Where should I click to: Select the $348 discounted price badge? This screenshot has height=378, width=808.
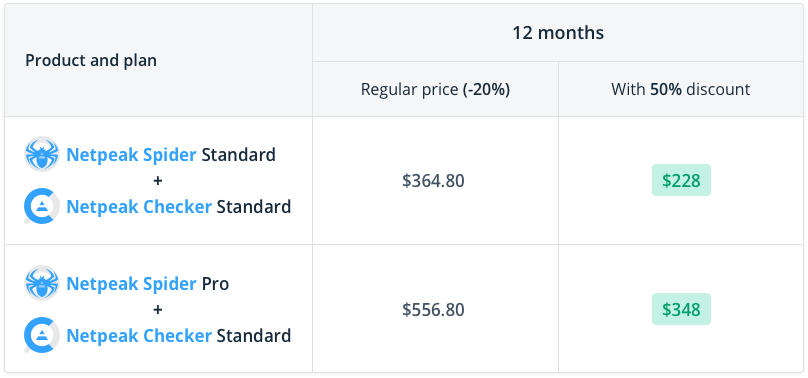pos(681,309)
